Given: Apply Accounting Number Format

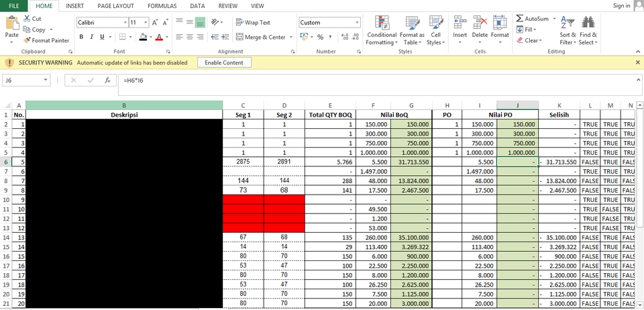Looking at the screenshot, I should 305,37.
